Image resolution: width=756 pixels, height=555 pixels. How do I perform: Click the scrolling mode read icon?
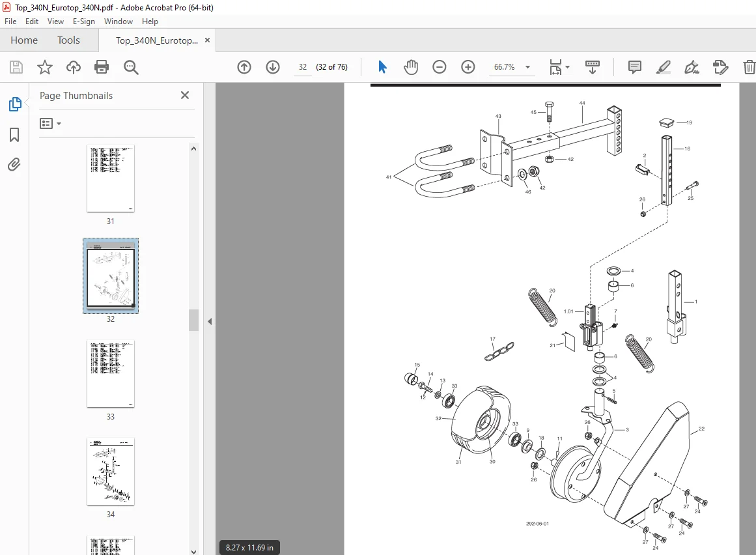coord(592,67)
